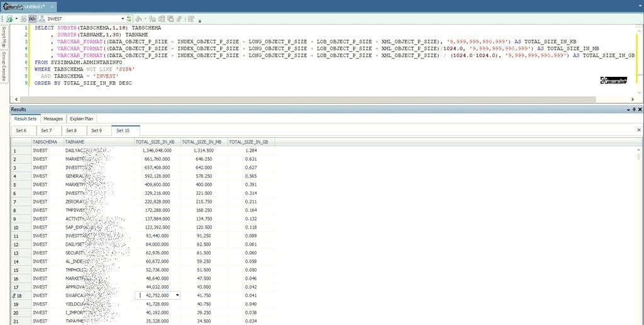Click the Execute query icon in toolbar
644x325 pixels.
point(10,19)
